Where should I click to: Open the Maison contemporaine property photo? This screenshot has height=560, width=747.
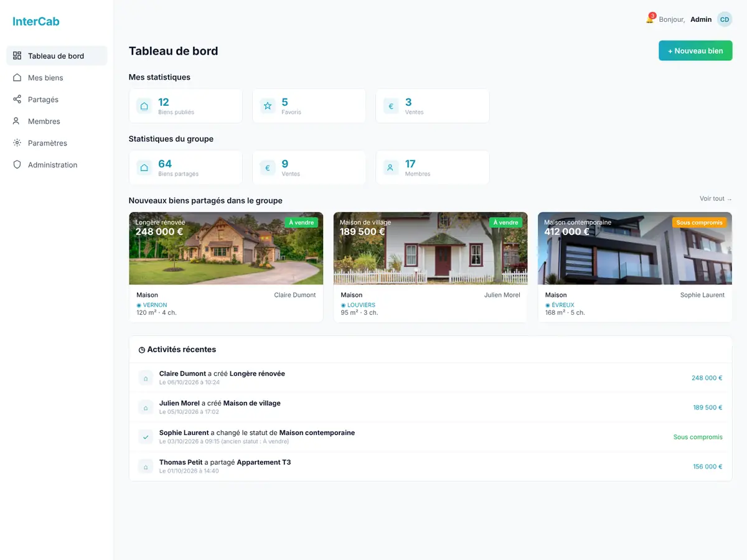tap(635, 248)
